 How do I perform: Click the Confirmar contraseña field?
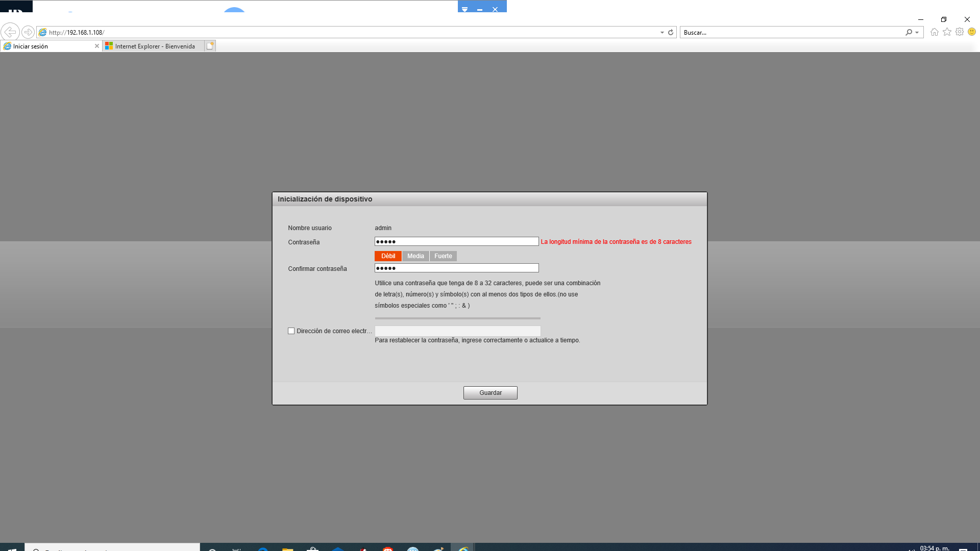pos(456,268)
